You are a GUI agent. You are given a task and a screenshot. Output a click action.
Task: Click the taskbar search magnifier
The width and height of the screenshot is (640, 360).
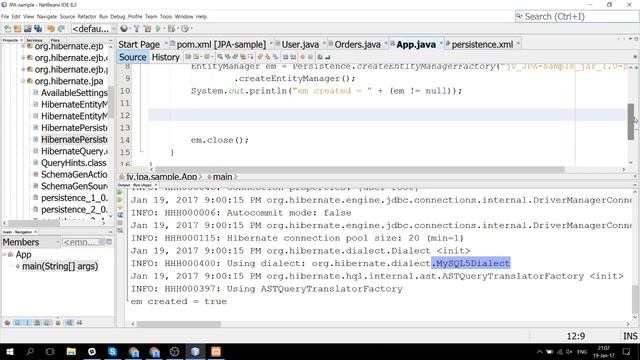[30, 351]
